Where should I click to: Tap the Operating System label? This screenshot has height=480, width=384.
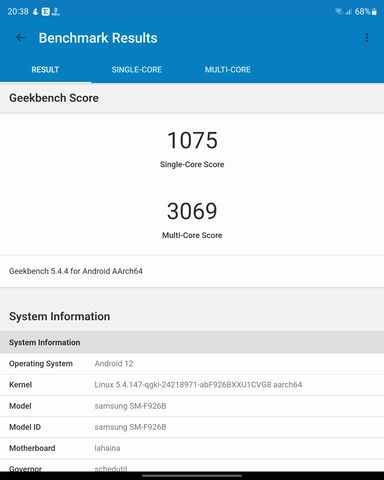tap(41, 364)
